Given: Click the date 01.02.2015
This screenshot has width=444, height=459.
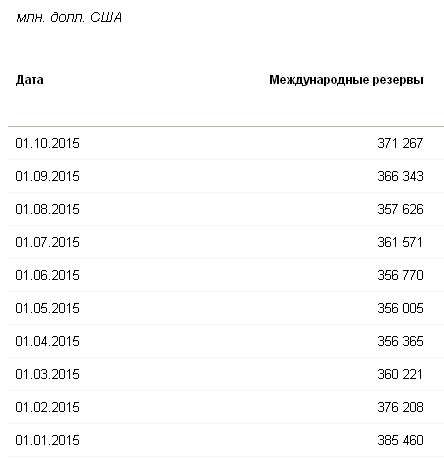Looking at the screenshot, I should pos(47,407).
